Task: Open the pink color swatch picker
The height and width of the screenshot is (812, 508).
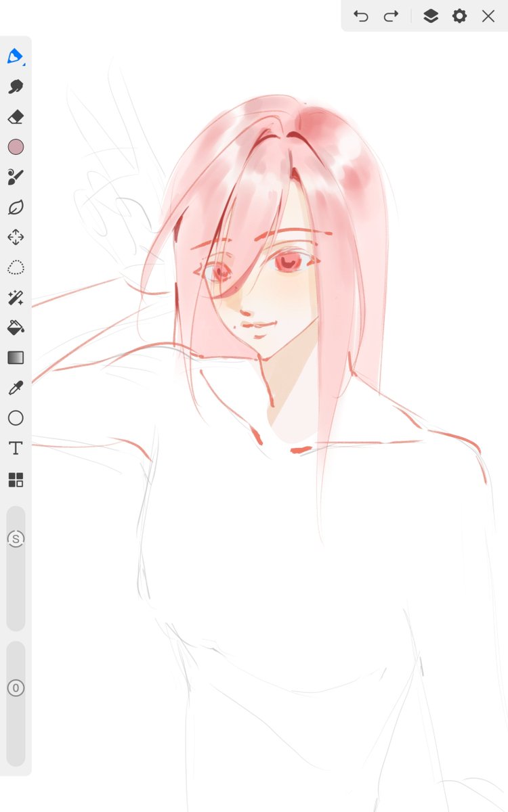Action: pyautogui.click(x=16, y=147)
